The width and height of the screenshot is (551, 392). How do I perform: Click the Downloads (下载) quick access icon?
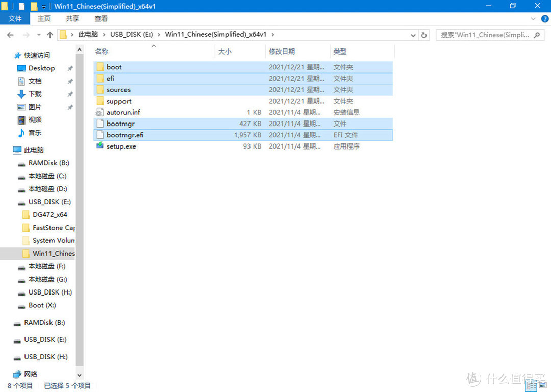click(21, 94)
